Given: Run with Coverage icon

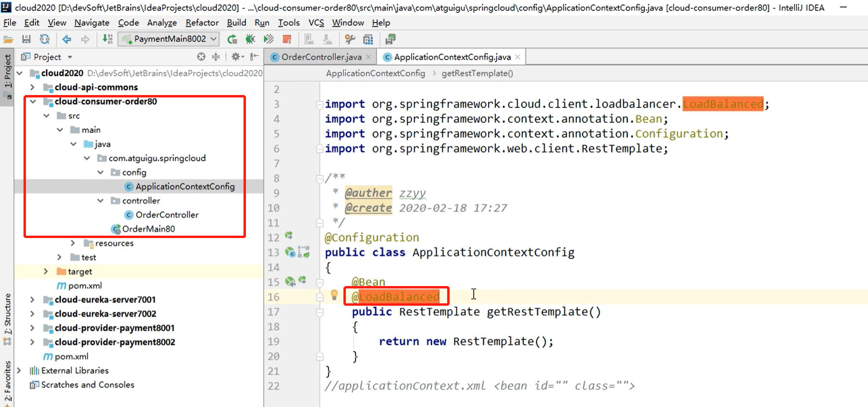Looking at the screenshot, I should 269,39.
